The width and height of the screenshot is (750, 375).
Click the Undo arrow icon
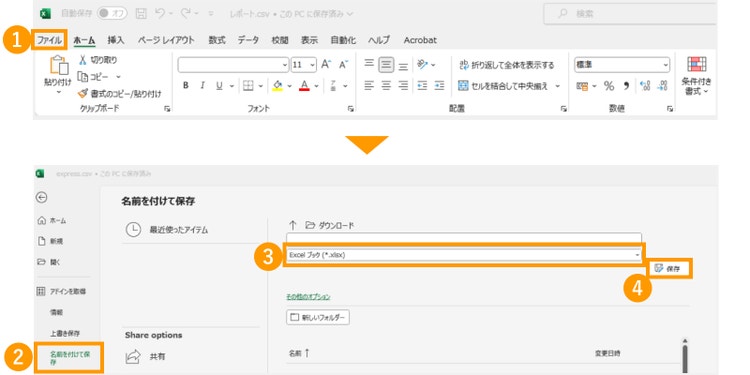pos(159,14)
